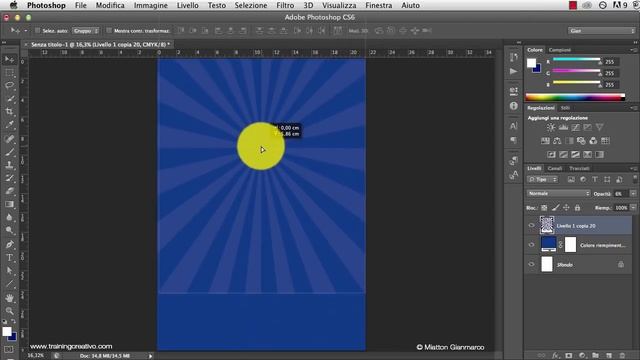Select the Brush tool

(9, 152)
